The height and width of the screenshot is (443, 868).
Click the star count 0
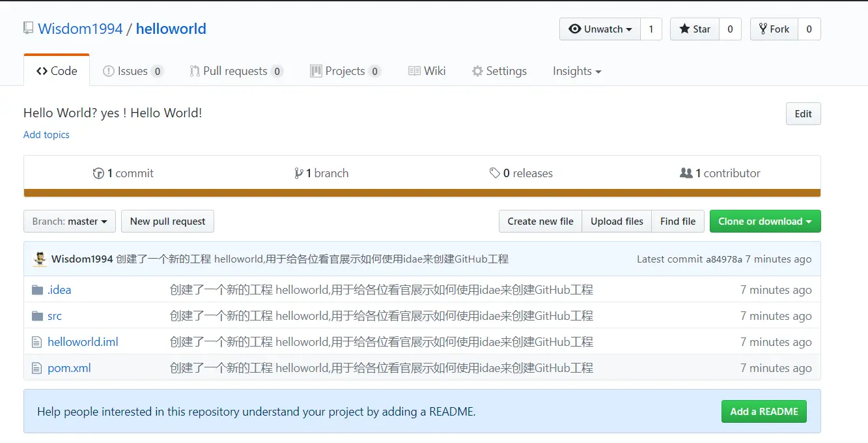click(730, 29)
